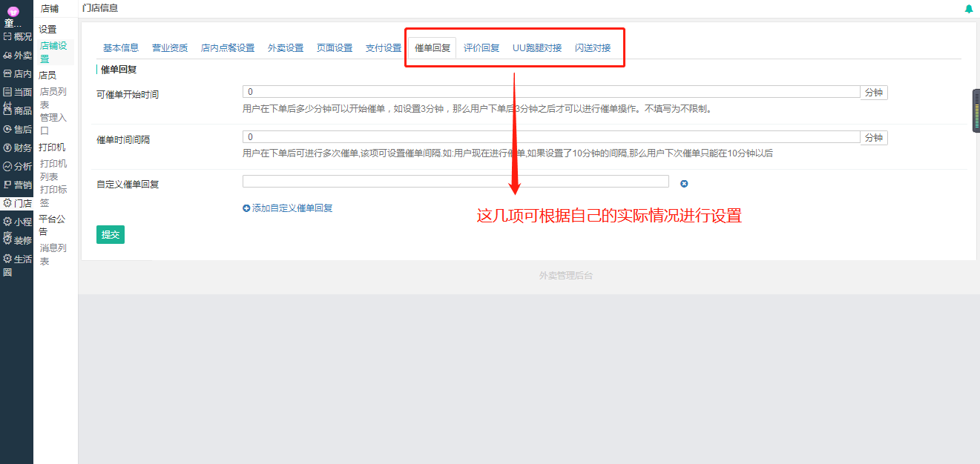Click the plus icon to add custom reply

(246, 208)
